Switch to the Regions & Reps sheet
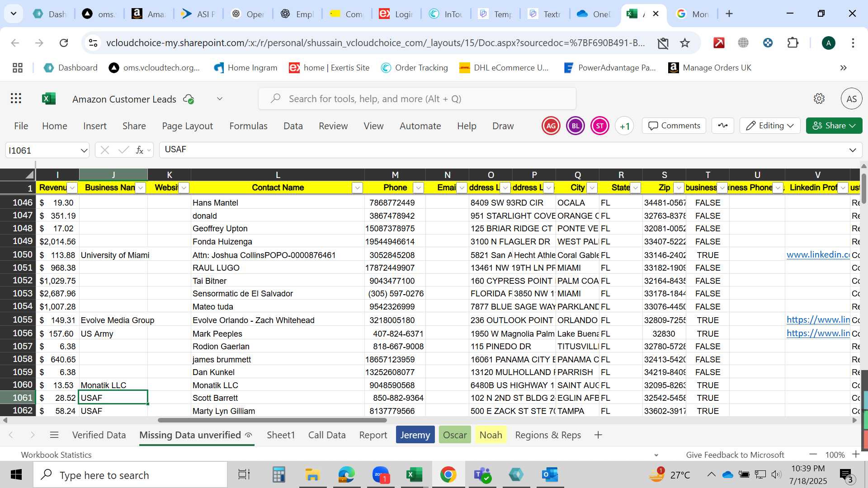The width and height of the screenshot is (868, 488). [x=548, y=435]
